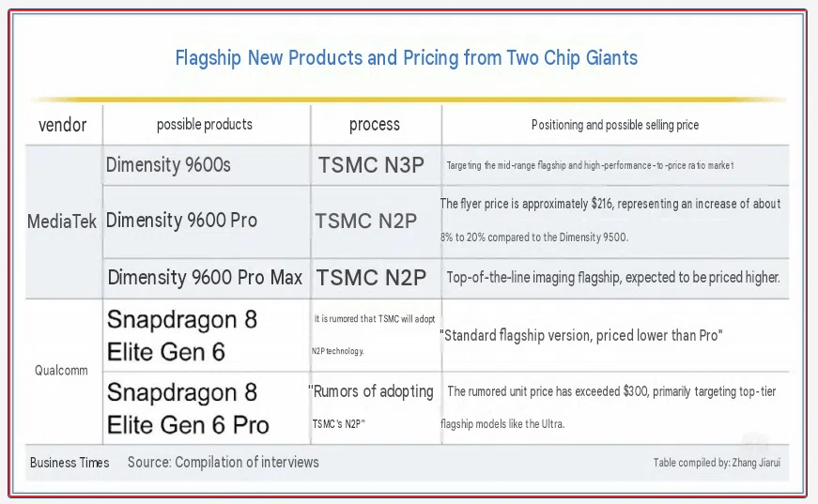
Task: Select the Dimensity 9600 Pro Max cell
Action: [205, 277]
